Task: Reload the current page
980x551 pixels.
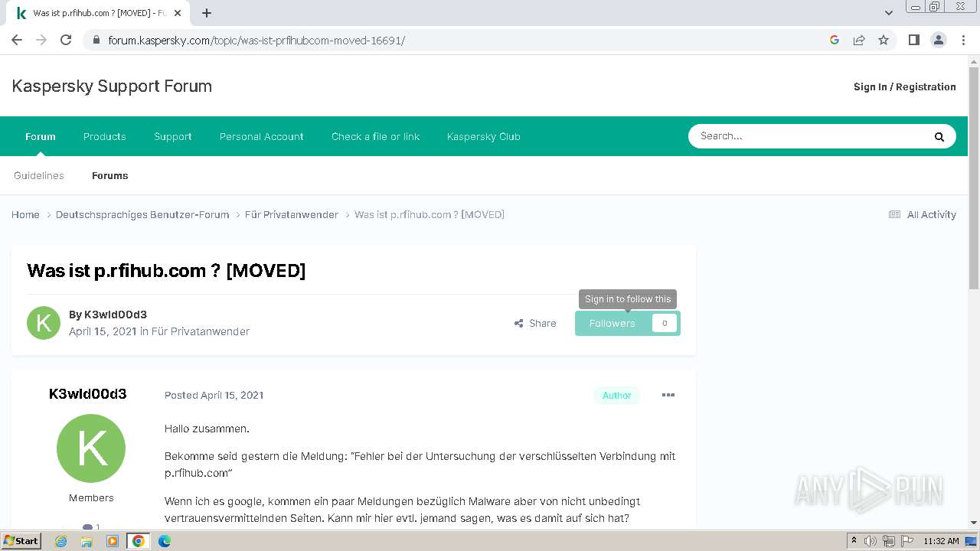Action: 66,40
